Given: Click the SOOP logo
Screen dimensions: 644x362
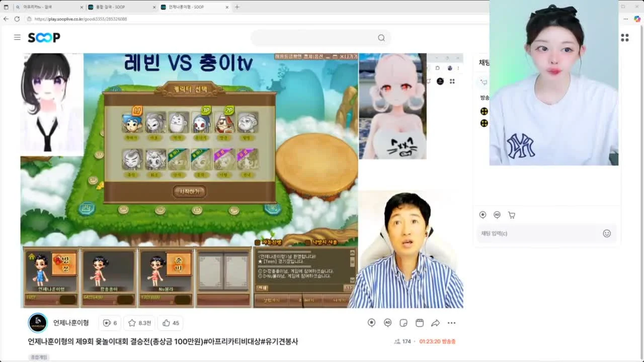Looking at the screenshot, I should pyautogui.click(x=44, y=38).
